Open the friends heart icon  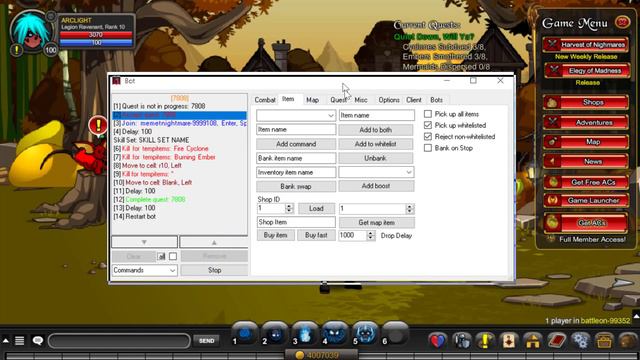[x=437, y=340]
